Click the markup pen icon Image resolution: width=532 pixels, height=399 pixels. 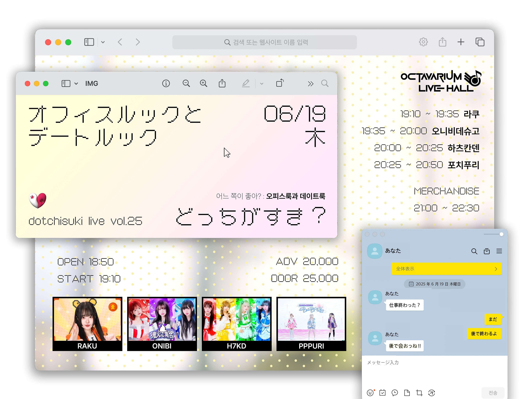246,83
